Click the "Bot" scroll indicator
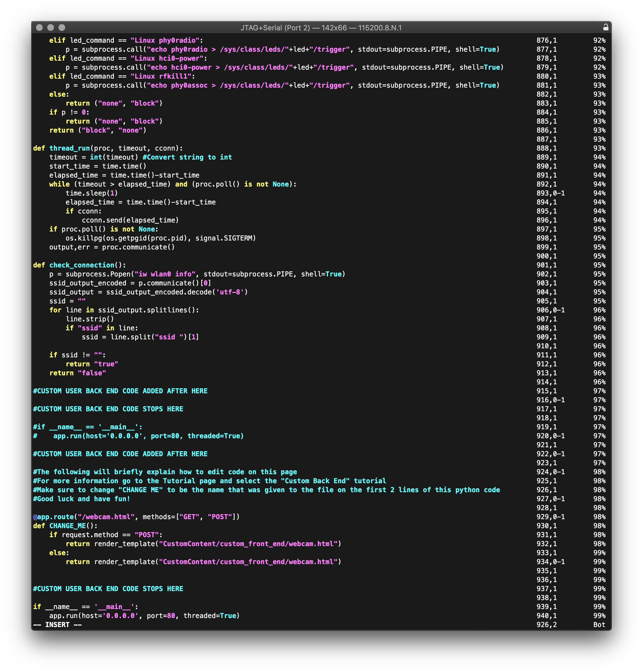 click(x=599, y=625)
